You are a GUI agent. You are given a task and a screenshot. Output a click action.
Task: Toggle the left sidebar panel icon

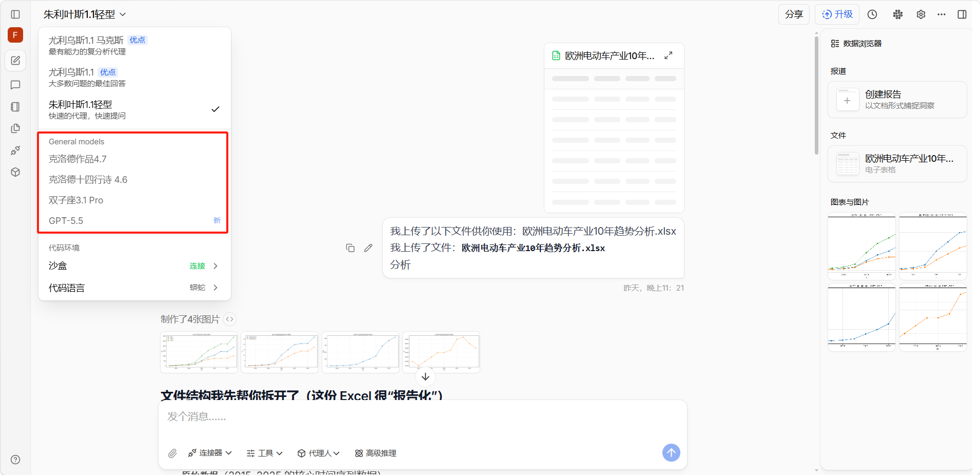tap(15, 14)
